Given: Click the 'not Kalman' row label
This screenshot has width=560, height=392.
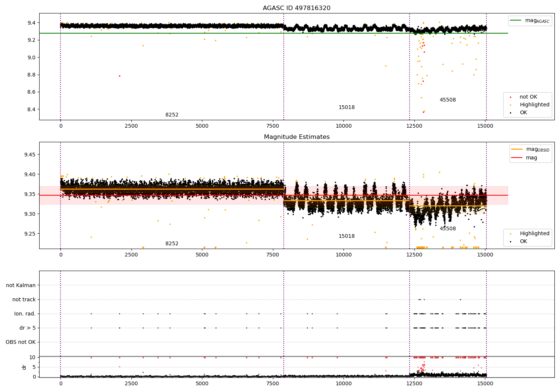Looking at the screenshot, I should [21, 285].
